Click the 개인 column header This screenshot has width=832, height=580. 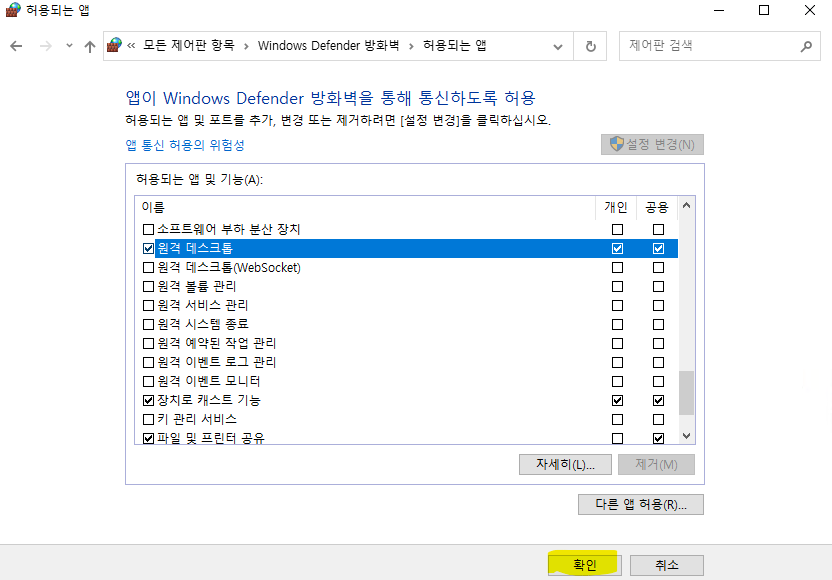coord(616,207)
